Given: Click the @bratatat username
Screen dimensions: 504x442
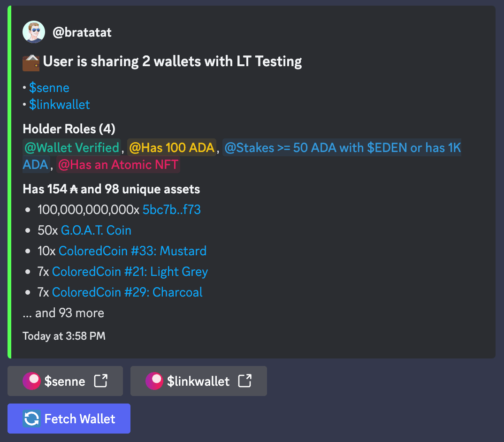Looking at the screenshot, I should point(82,32).
